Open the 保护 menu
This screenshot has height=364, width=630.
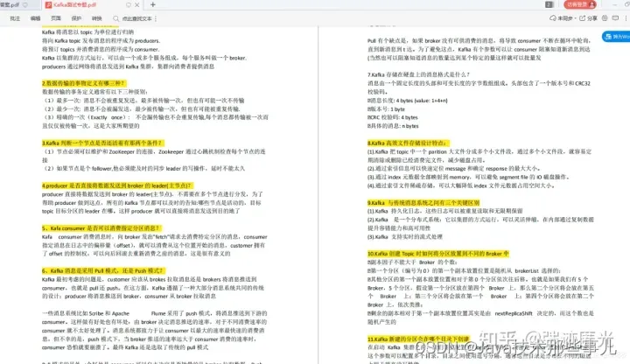pos(76,18)
